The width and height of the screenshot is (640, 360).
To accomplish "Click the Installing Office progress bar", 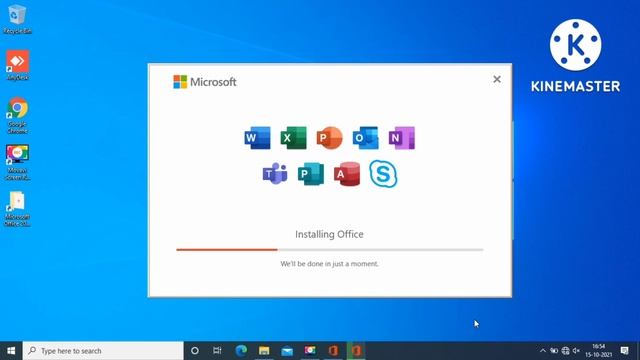I will point(330,249).
